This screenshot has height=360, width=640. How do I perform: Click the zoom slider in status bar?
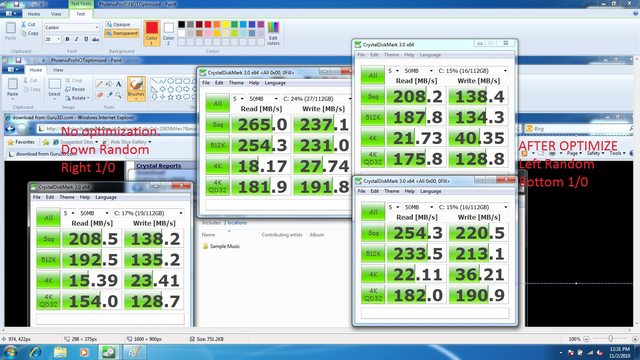[x=611, y=339]
